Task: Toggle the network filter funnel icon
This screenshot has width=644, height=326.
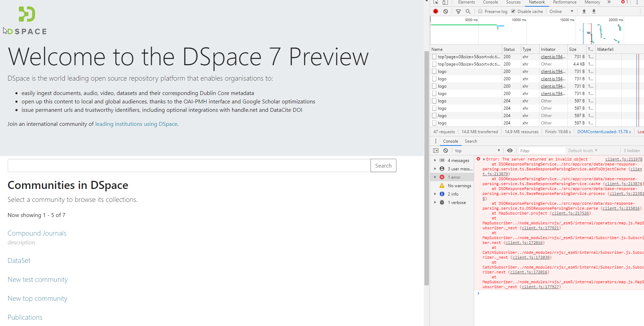Action: point(458,11)
